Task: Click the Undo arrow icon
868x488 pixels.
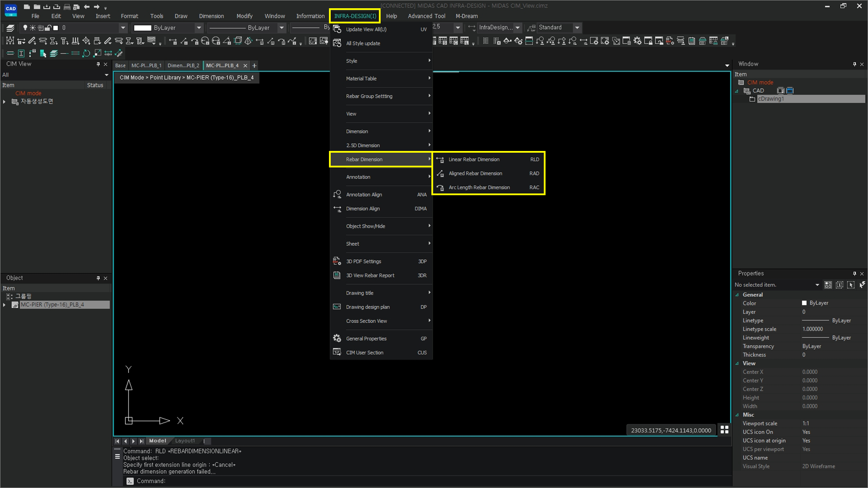Action: point(87,7)
